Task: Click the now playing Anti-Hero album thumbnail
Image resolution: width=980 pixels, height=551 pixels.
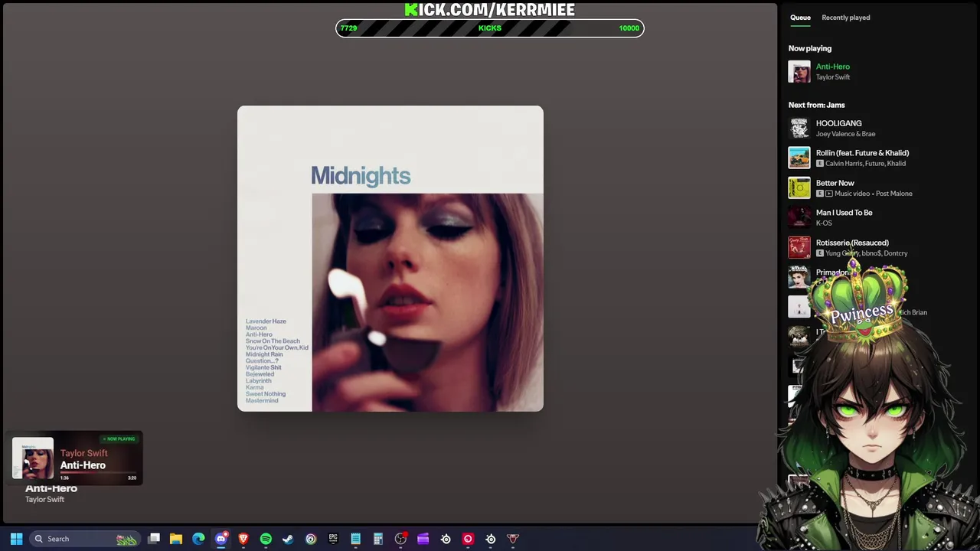Action: coord(799,71)
